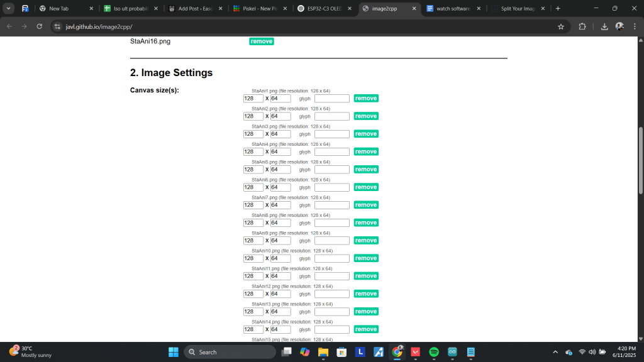Click the height field for StaAni10.png
644x362 pixels.
pos(280,258)
